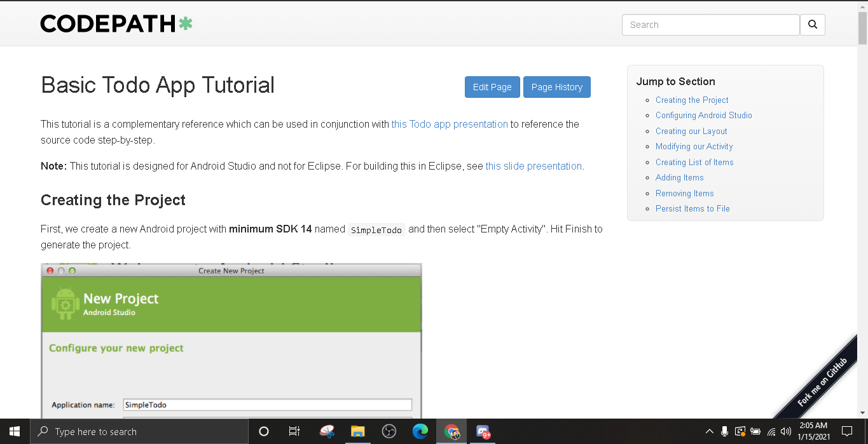Open File Explorer from the taskbar
This screenshot has height=444, width=868.
pyautogui.click(x=358, y=431)
